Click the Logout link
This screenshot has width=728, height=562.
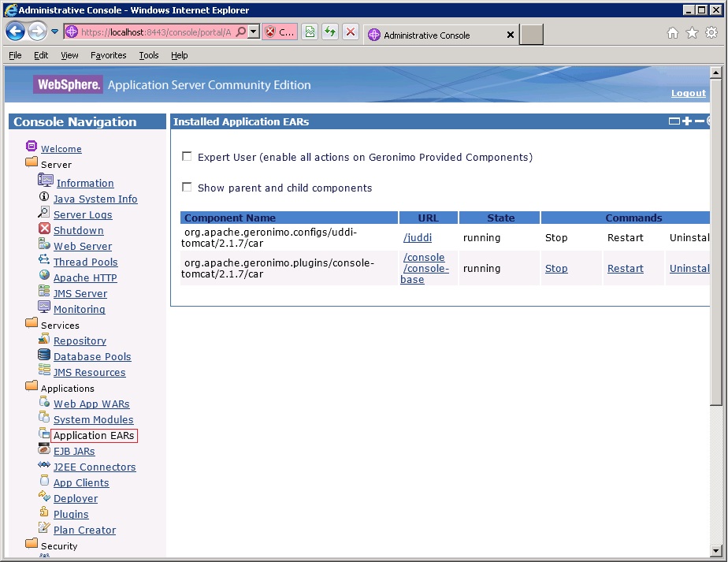[x=688, y=93]
